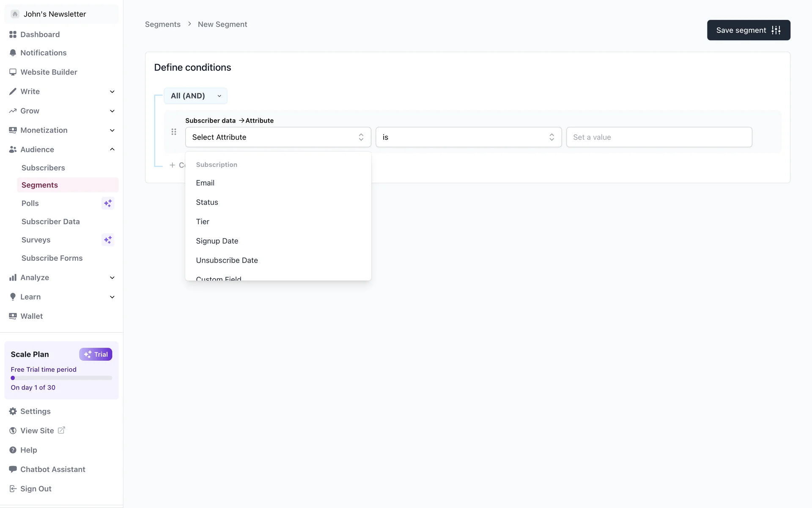The height and width of the screenshot is (508, 812).
Task: Click the Settings gear icon
Action: click(x=13, y=411)
